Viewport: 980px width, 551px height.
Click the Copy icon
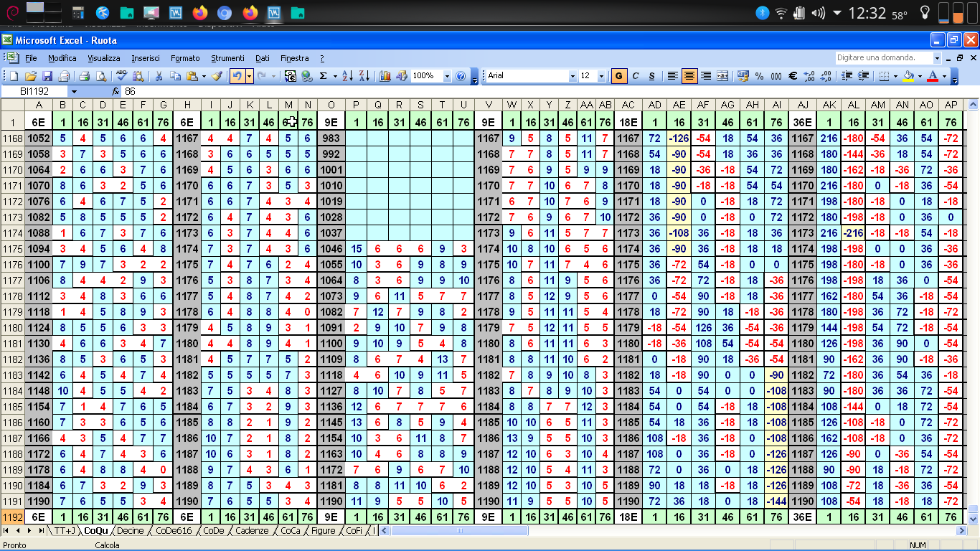point(175,75)
